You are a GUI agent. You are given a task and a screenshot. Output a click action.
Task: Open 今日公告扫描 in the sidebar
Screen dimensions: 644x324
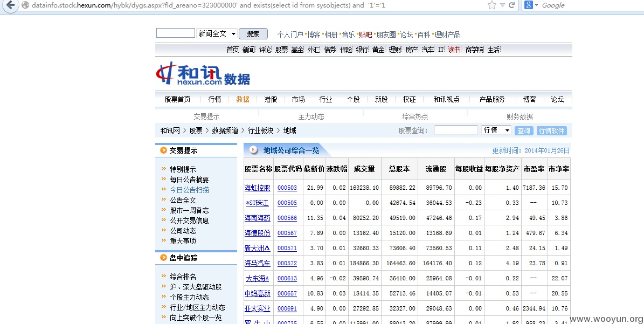point(189,190)
